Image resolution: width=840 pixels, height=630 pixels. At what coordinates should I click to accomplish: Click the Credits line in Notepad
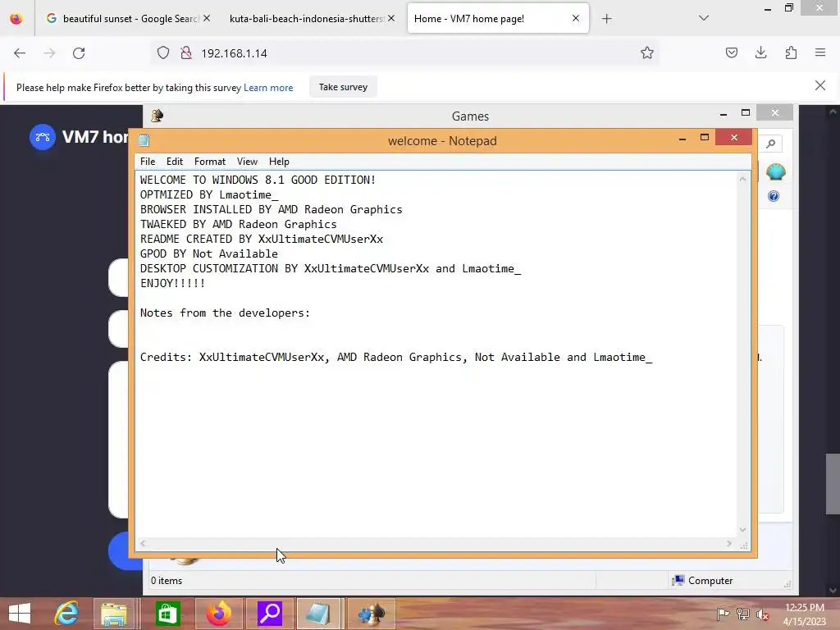tap(396, 358)
